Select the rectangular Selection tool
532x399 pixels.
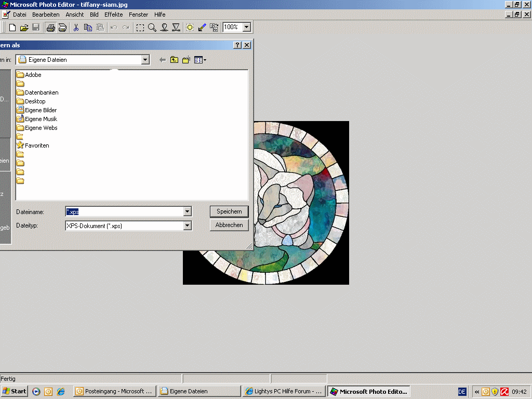pyautogui.click(x=140, y=28)
